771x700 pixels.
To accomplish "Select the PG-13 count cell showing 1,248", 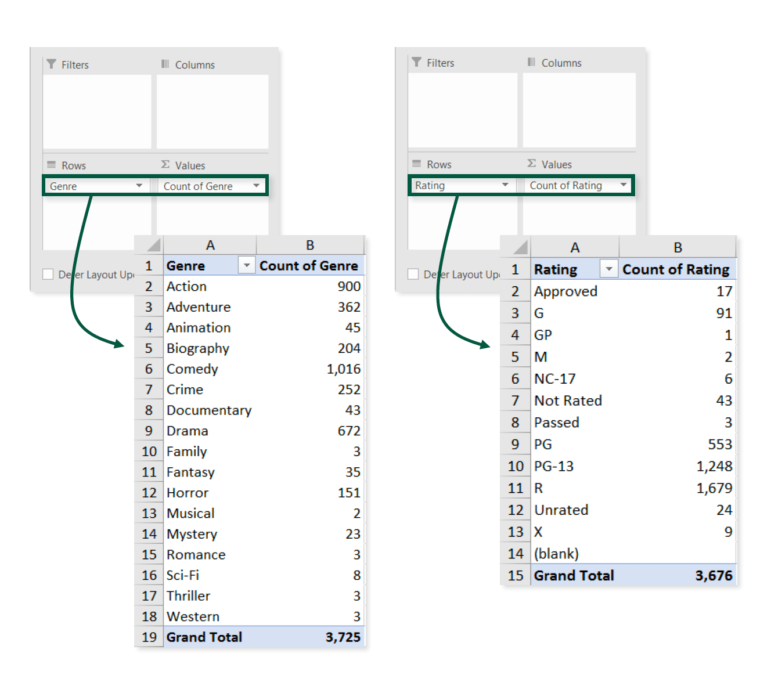I will (715, 466).
